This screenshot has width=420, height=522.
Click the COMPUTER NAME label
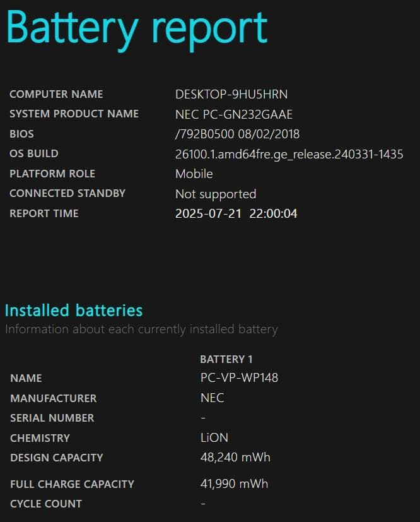point(56,94)
